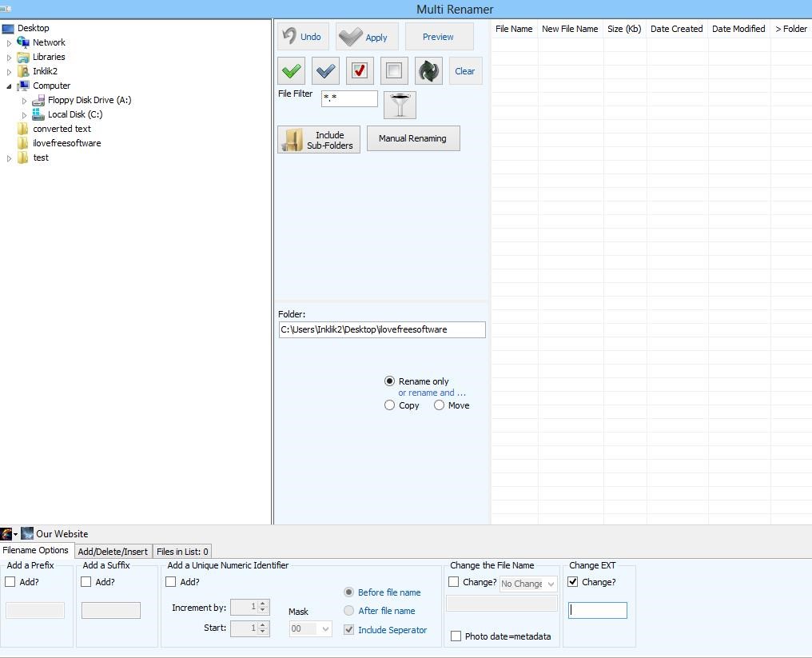Viewport: 812px width, 658px height.
Task: Click the Apply button
Action: click(367, 36)
